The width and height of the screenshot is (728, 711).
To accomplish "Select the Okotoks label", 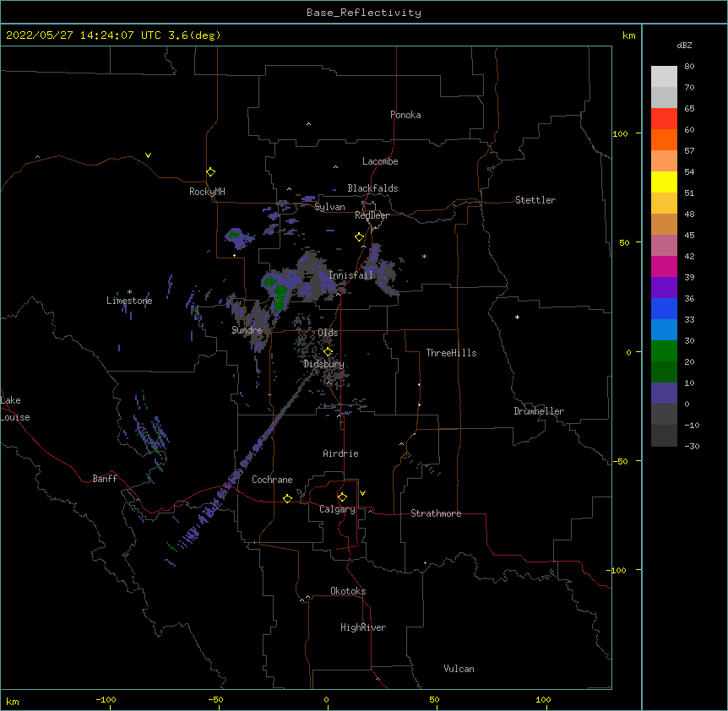I will pyautogui.click(x=348, y=591).
